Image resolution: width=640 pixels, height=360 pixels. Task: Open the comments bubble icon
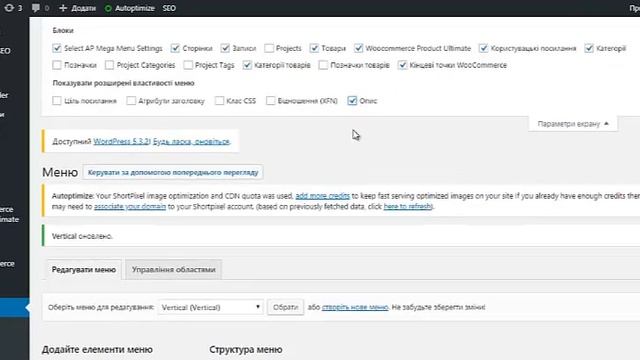[36, 8]
